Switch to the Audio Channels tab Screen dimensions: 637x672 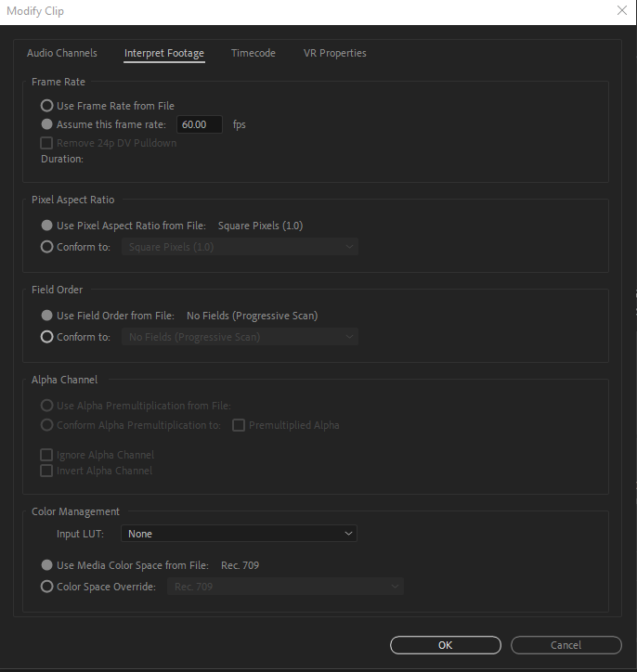[x=61, y=54]
